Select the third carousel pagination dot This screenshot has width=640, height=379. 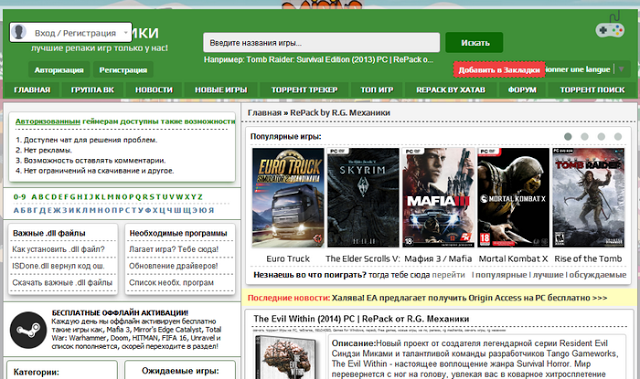601,137
